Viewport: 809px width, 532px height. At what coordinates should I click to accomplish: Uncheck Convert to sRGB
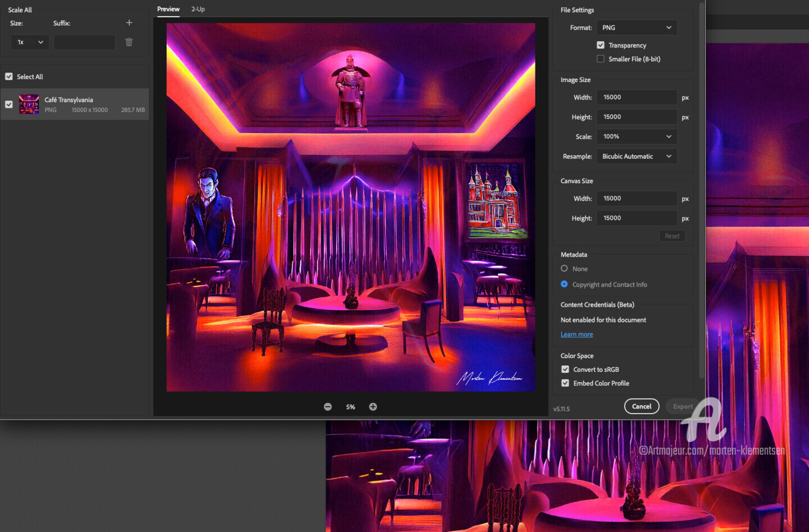565,370
